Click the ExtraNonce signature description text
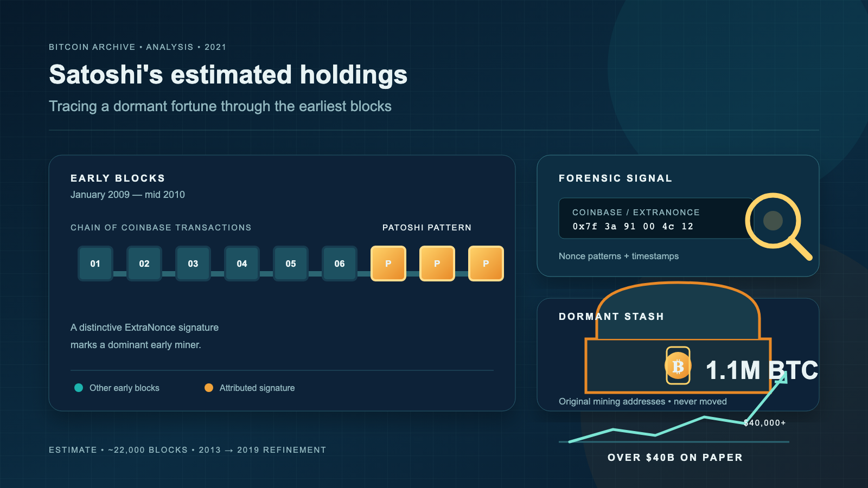 (144, 336)
